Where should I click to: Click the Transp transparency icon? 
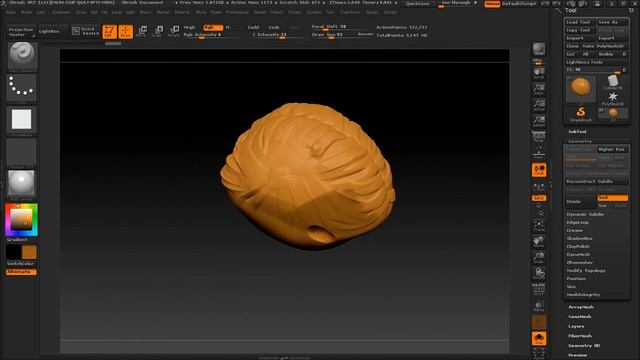click(539, 306)
